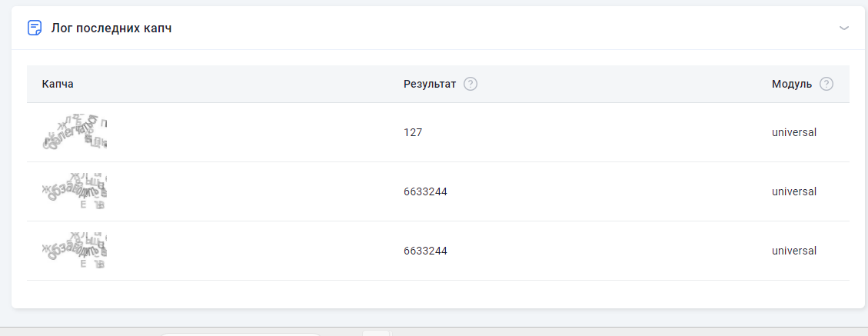
Task: Select the result value 127
Action: 413,132
